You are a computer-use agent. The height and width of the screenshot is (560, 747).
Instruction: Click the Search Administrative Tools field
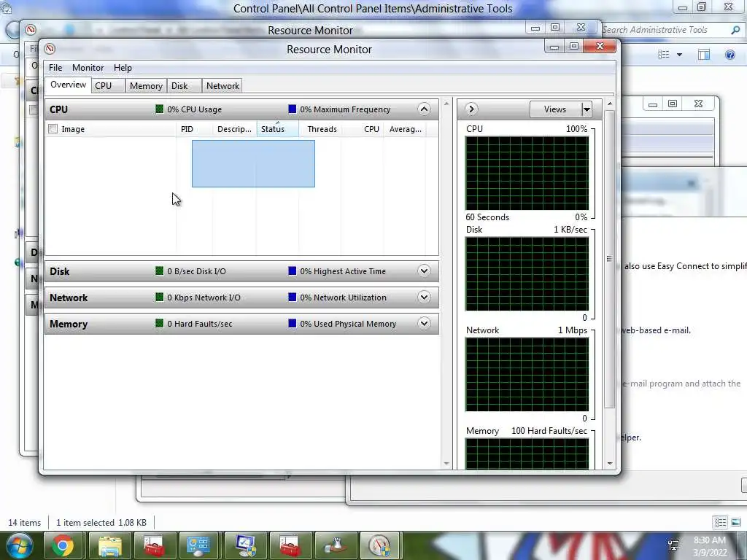tap(665, 29)
